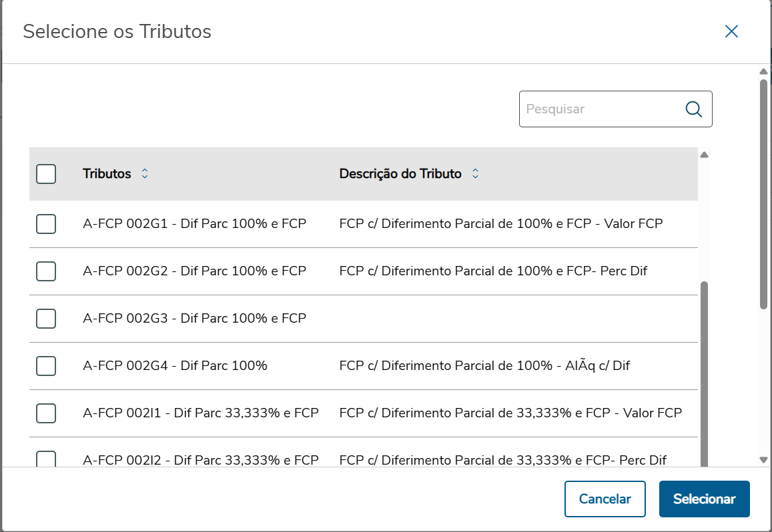Tick the A-FCP 002G4 row checkbox
Viewport: 772px width, 532px height.
point(46,366)
